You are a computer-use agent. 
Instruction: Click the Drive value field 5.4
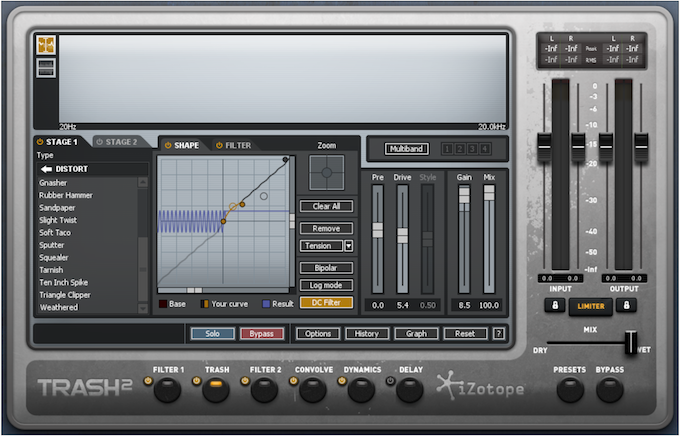coord(402,305)
